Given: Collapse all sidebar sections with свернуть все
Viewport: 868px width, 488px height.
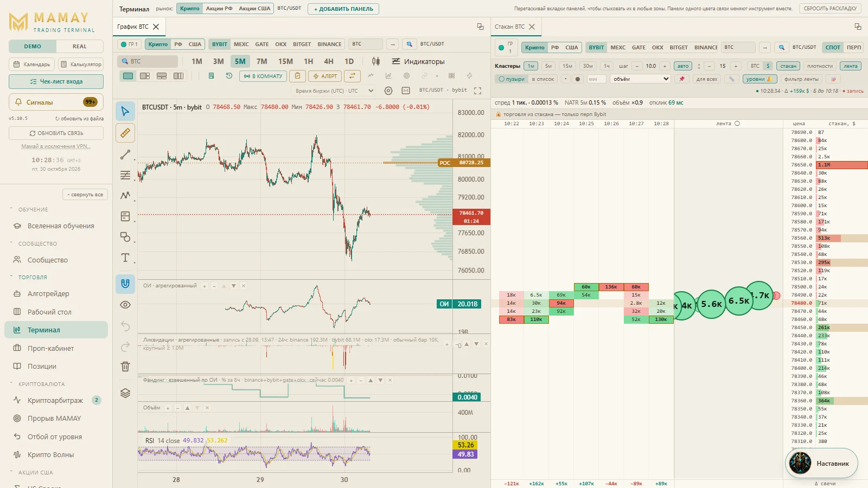Looking at the screenshot, I should pos(85,195).
